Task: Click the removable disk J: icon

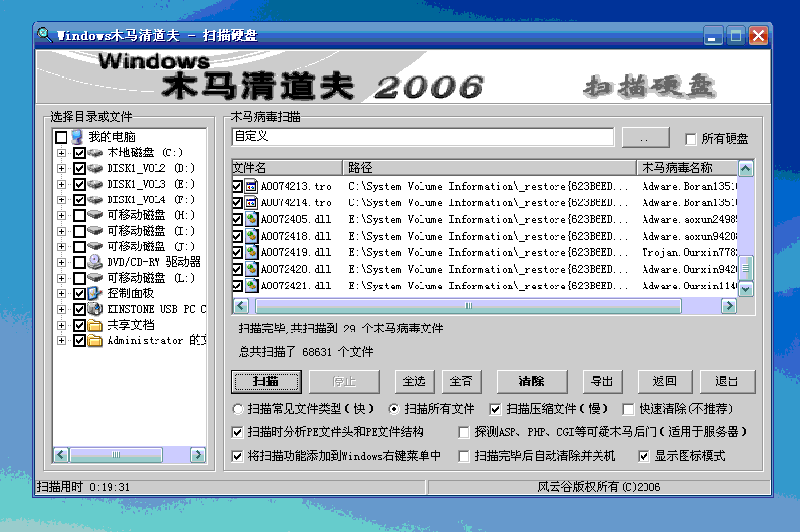Action: click(95, 246)
